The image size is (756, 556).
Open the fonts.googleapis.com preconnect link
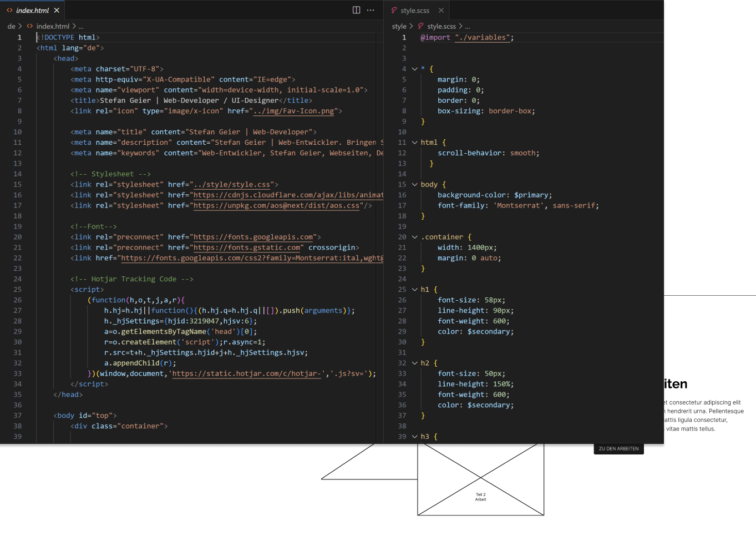[x=253, y=237]
